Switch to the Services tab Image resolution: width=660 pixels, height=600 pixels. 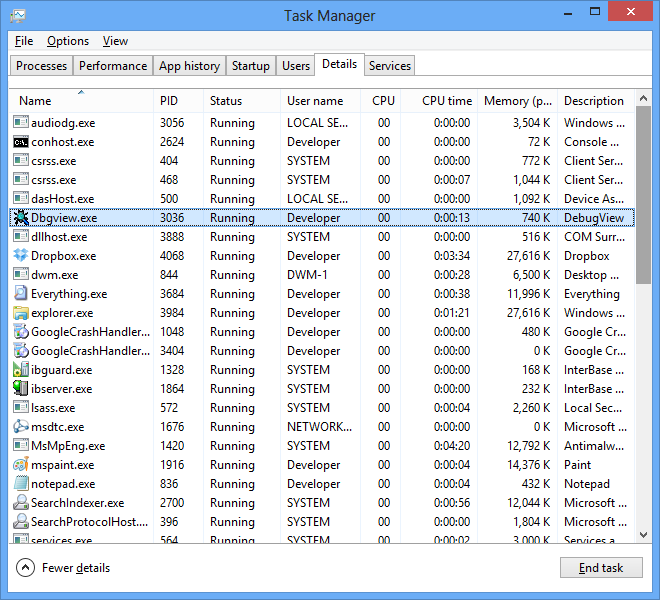(x=389, y=66)
